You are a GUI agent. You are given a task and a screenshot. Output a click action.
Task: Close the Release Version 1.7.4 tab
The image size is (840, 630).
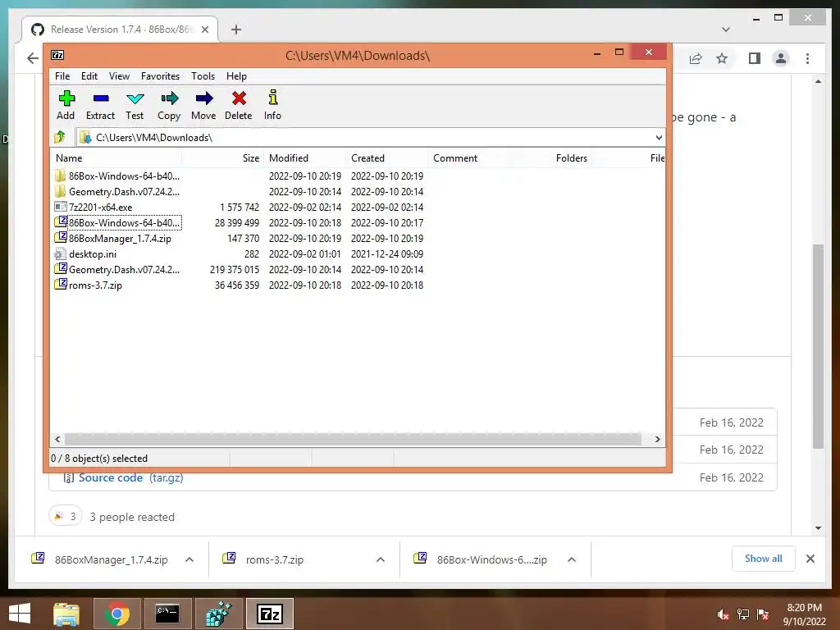[x=204, y=30]
